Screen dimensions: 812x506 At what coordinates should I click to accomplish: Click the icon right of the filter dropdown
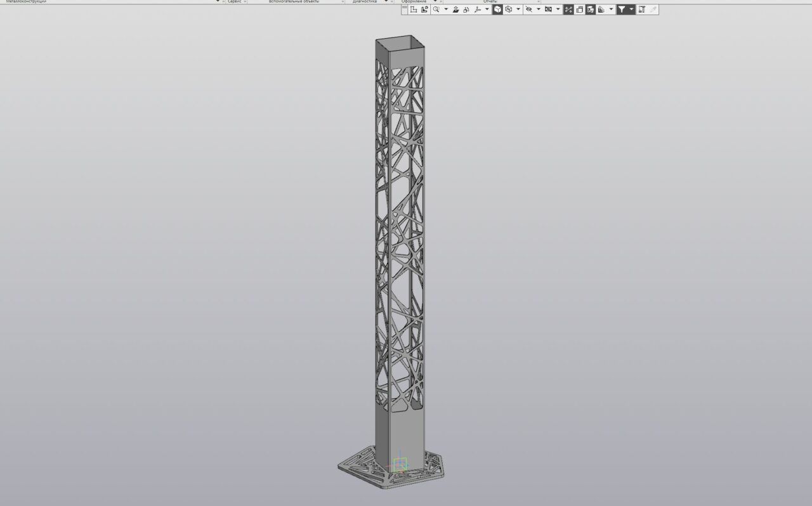642,10
